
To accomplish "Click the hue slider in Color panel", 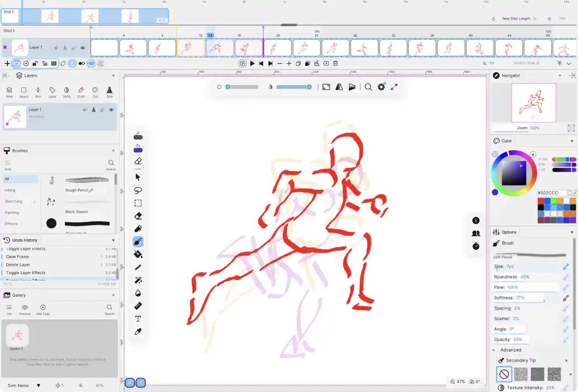I will tap(564, 159).
